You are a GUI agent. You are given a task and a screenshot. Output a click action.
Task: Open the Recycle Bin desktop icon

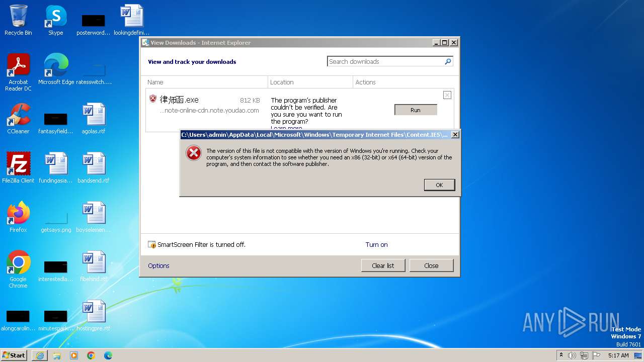[x=18, y=20]
